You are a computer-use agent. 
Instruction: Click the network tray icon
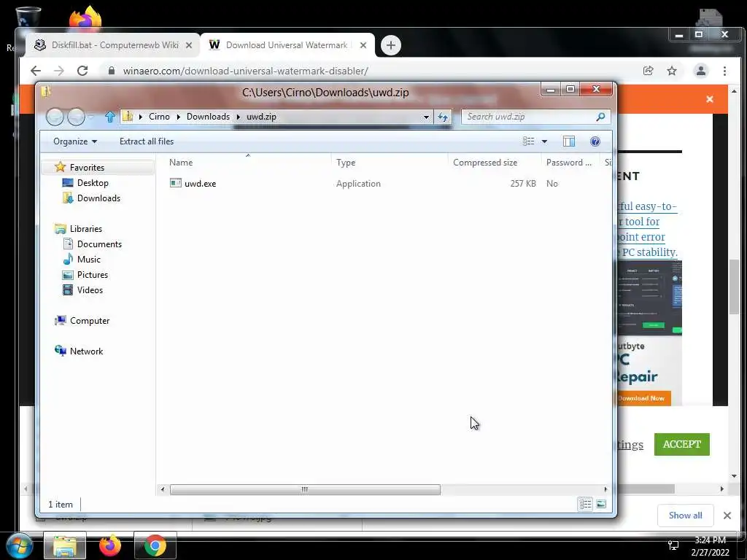pos(673,545)
